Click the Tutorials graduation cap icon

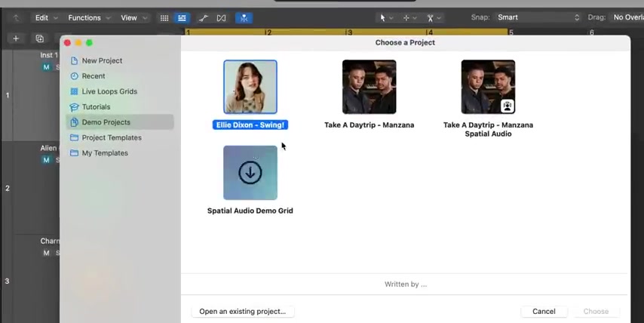(74, 107)
